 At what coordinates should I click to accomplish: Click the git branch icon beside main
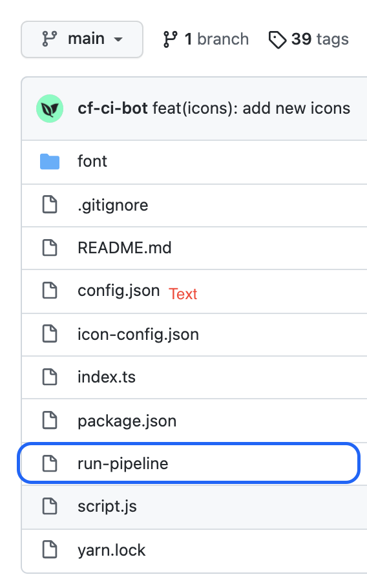click(50, 39)
